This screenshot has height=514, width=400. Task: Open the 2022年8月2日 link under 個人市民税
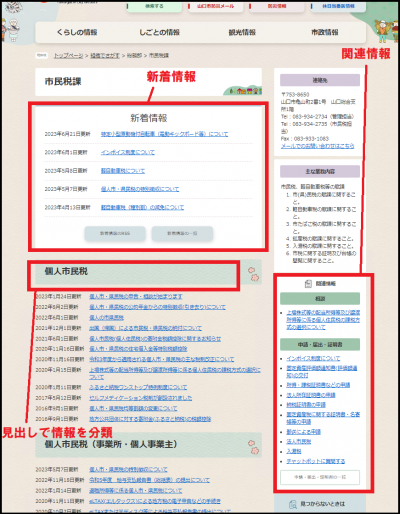click(x=157, y=307)
